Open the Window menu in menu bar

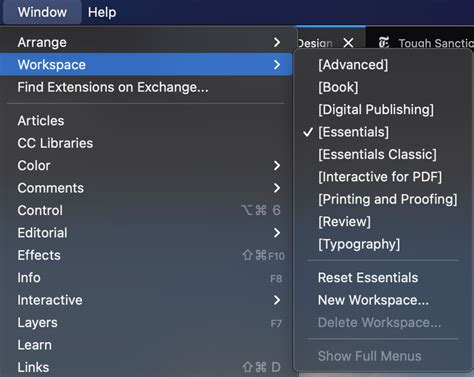(42, 12)
